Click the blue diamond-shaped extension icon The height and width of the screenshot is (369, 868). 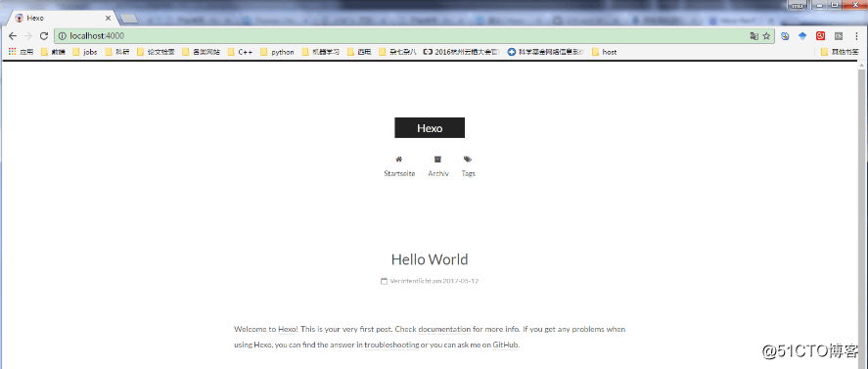pyautogui.click(x=802, y=36)
